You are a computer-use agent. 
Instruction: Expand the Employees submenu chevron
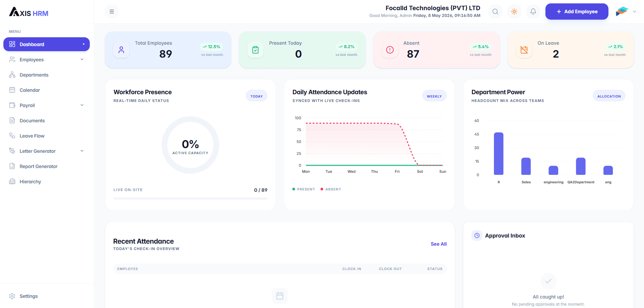[x=82, y=59]
